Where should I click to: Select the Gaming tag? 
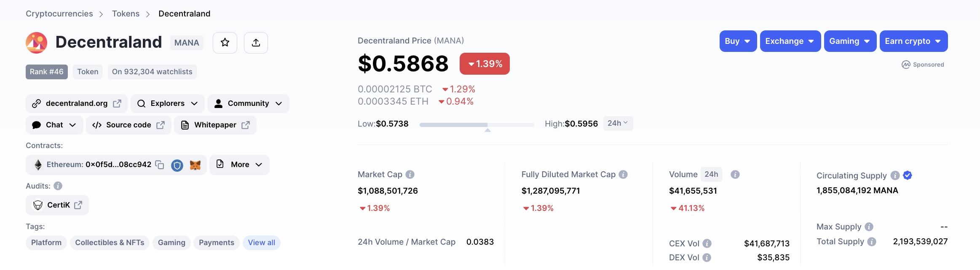click(171, 243)
